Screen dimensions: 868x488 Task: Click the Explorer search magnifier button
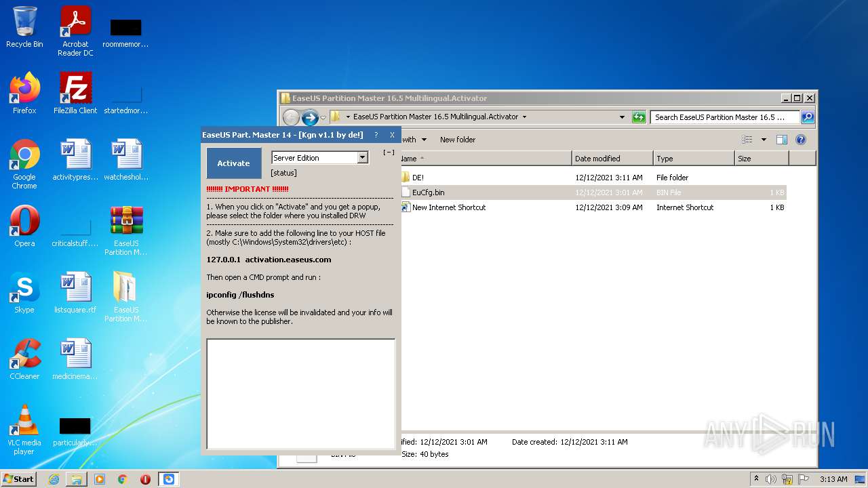(x=807, y=117)
